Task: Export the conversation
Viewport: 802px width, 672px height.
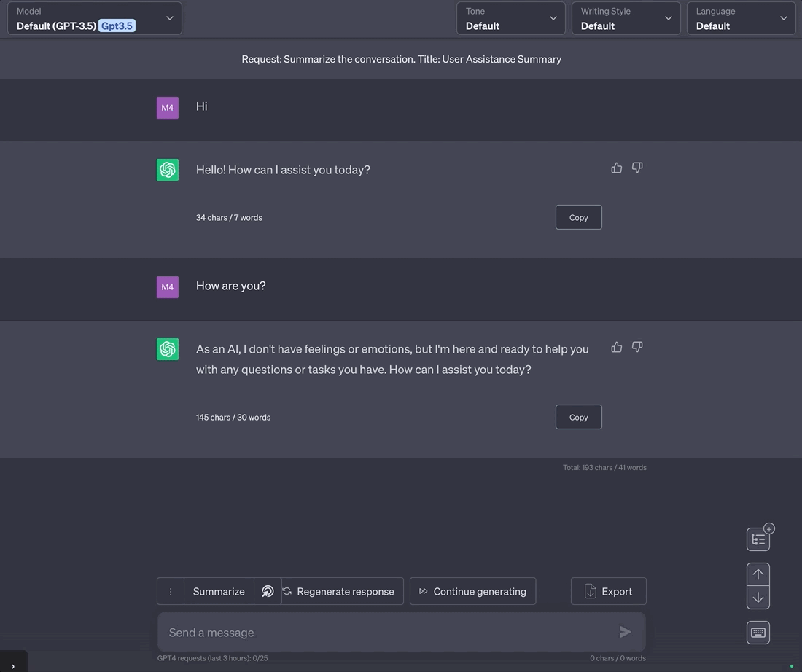Action: coord(609,591)
